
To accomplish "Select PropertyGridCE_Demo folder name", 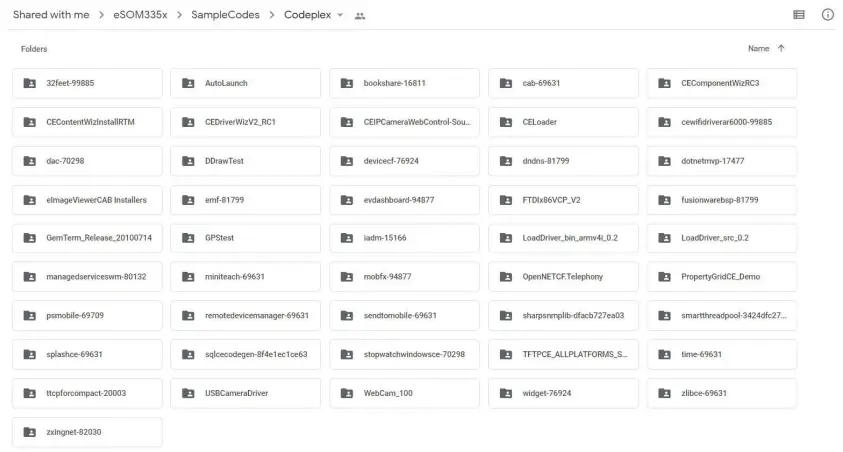I will click(x=720, y=277).
